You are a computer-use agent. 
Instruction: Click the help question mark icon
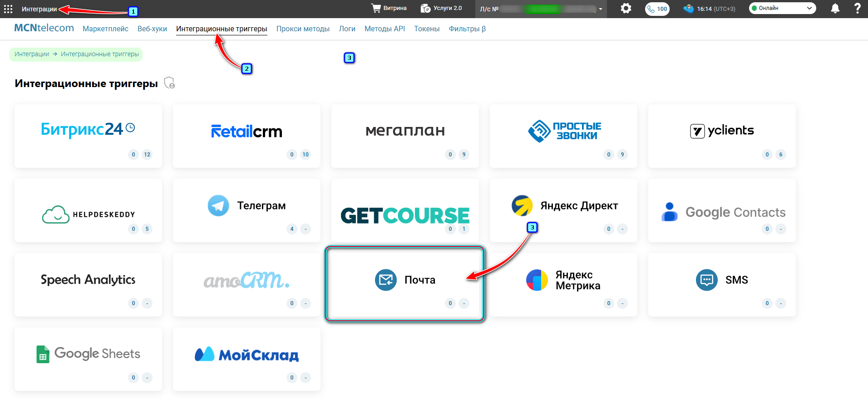click(857, 9)
